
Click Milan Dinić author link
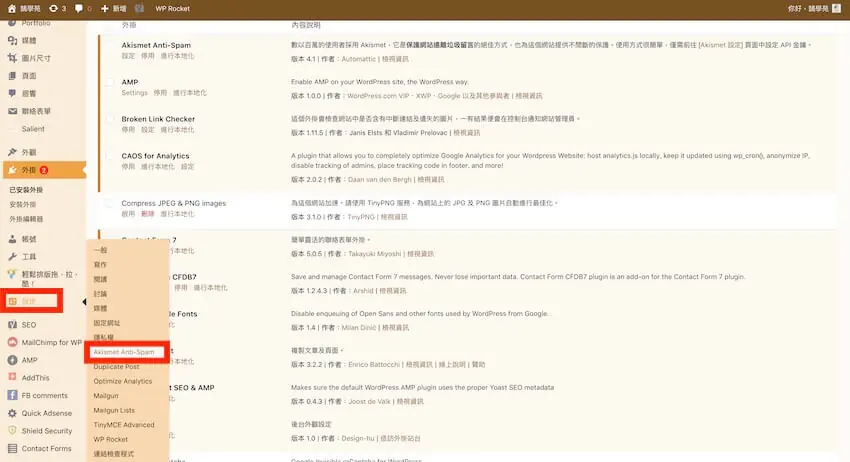(x=359, y=328)
